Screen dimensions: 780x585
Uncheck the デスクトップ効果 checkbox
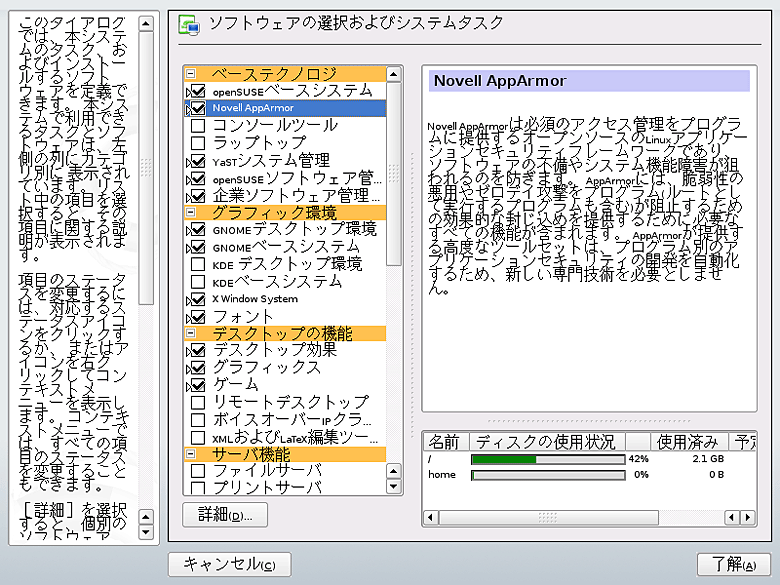click(198, 350)
